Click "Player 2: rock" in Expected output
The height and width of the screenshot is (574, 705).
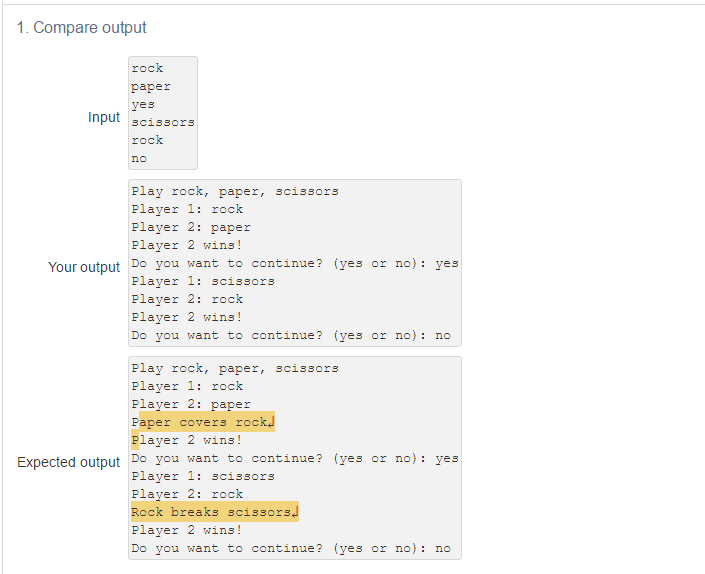tap(187, 494)
